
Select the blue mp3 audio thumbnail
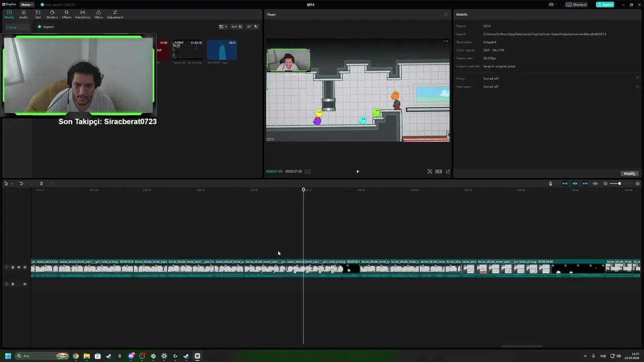click(x=222, y=50)
